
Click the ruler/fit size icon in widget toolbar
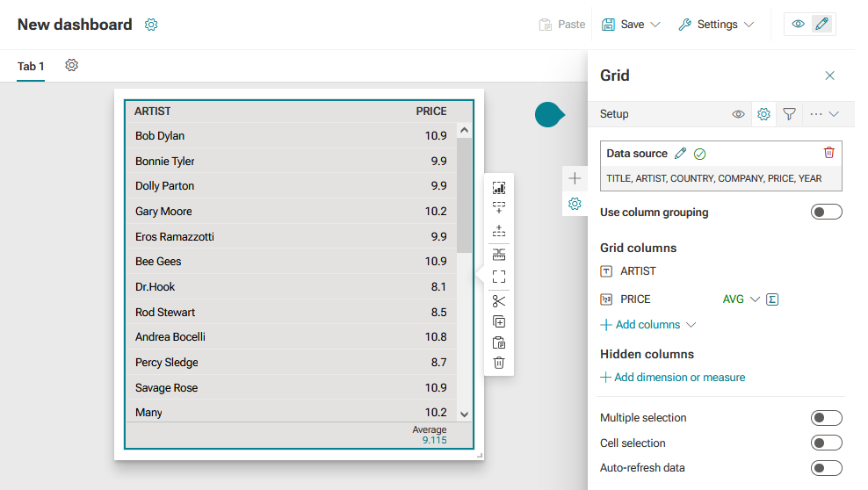coord(499,255)
